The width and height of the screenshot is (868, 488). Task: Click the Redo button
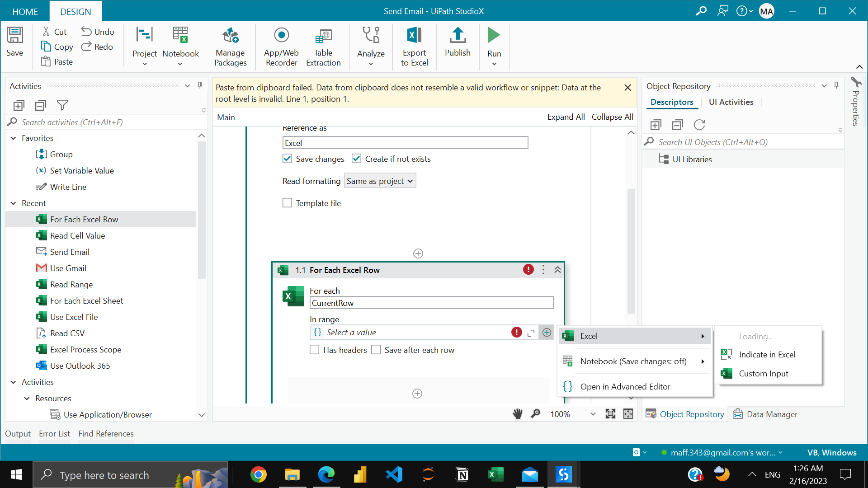pyautogui.click(x=97, y=47)
